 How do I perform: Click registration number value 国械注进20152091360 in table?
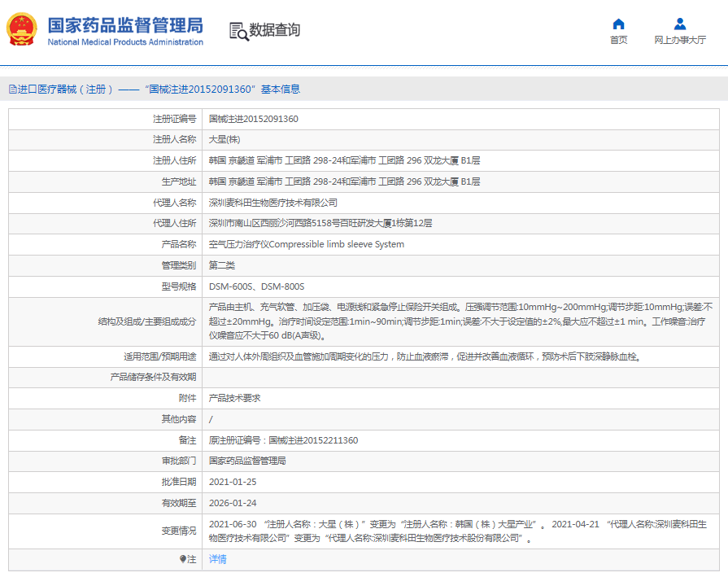tap(253, 119)
